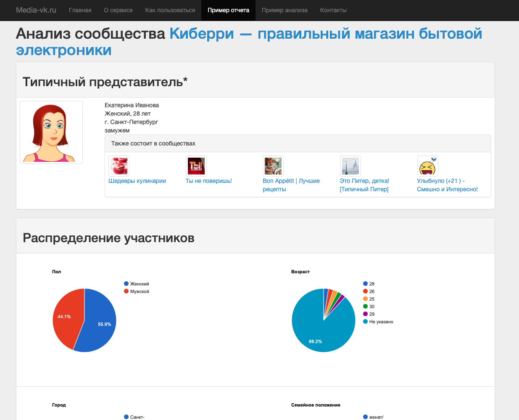519x420 pixels.
Task: Click the Город chart title
Action: click(x=59, y=405)
